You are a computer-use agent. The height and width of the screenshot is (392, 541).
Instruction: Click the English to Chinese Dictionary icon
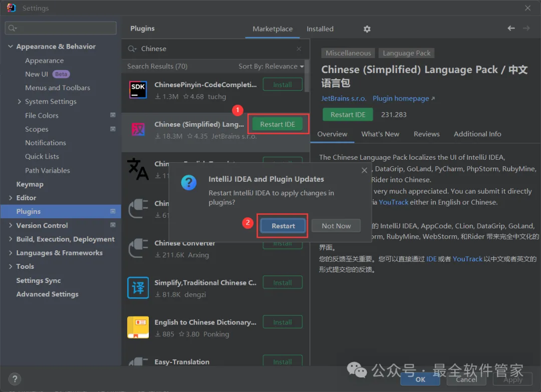[x=138, y=327]
